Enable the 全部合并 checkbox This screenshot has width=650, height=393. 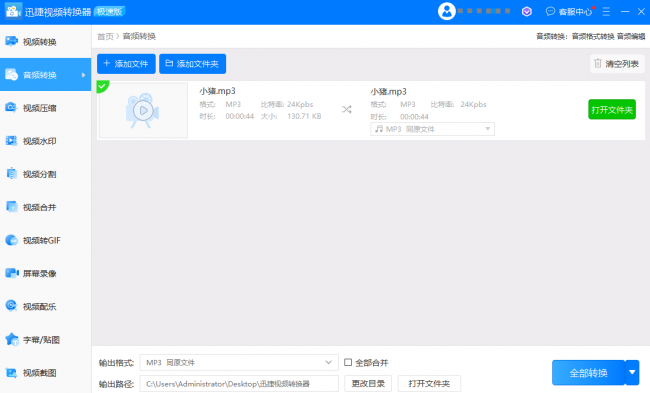(348, 362)
